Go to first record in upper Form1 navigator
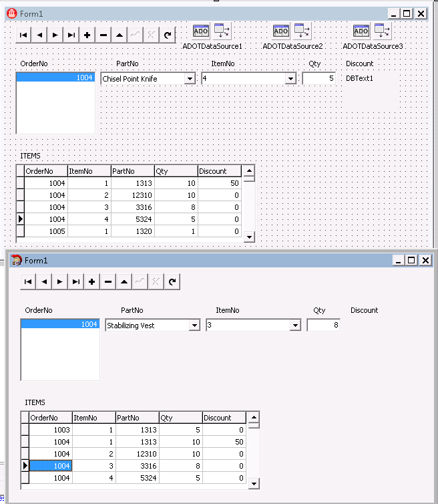 pyautogui.click(x=23, y=35)
